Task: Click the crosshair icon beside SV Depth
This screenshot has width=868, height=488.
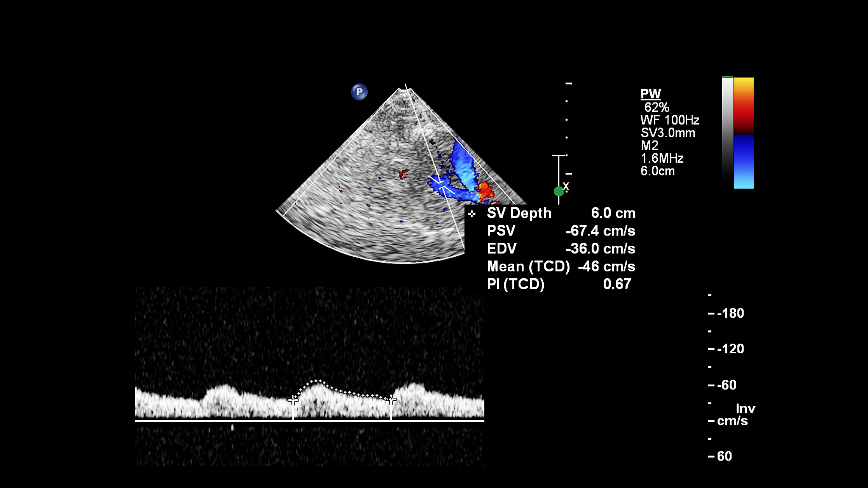Action: 472,214
